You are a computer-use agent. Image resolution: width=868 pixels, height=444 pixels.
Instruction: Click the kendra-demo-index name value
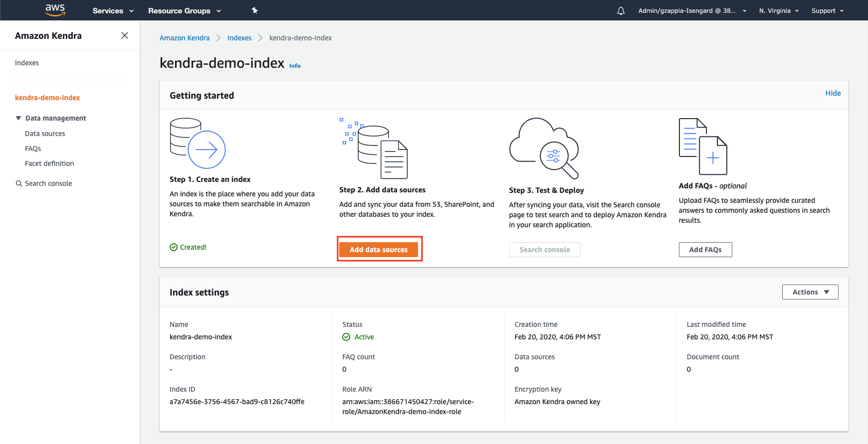coord(201,337)
